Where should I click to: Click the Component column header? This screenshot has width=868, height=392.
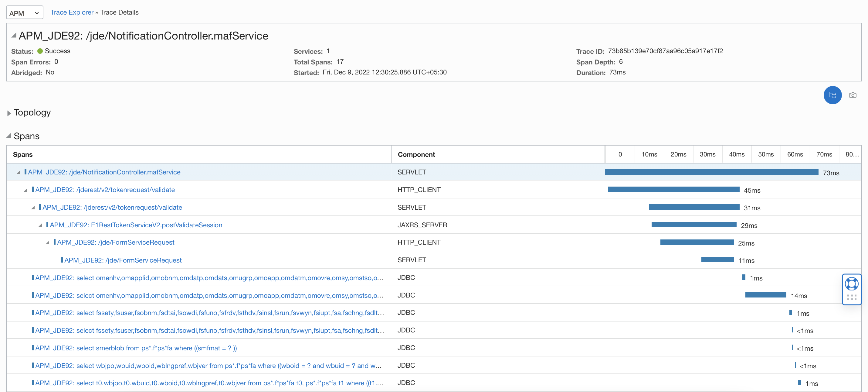416,154
